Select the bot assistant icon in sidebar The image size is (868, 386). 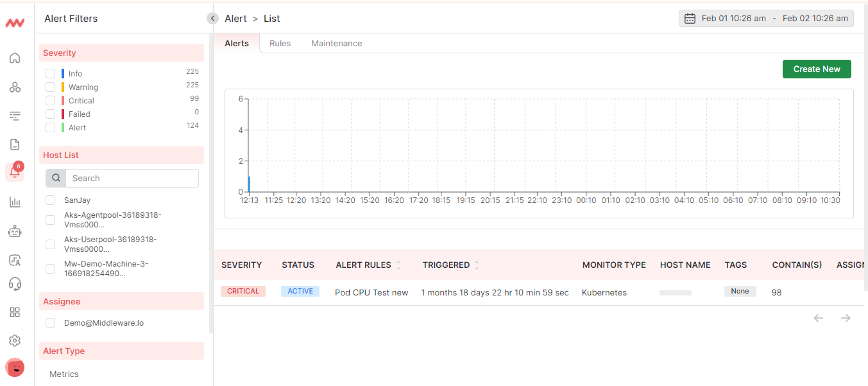pos(15,231)
